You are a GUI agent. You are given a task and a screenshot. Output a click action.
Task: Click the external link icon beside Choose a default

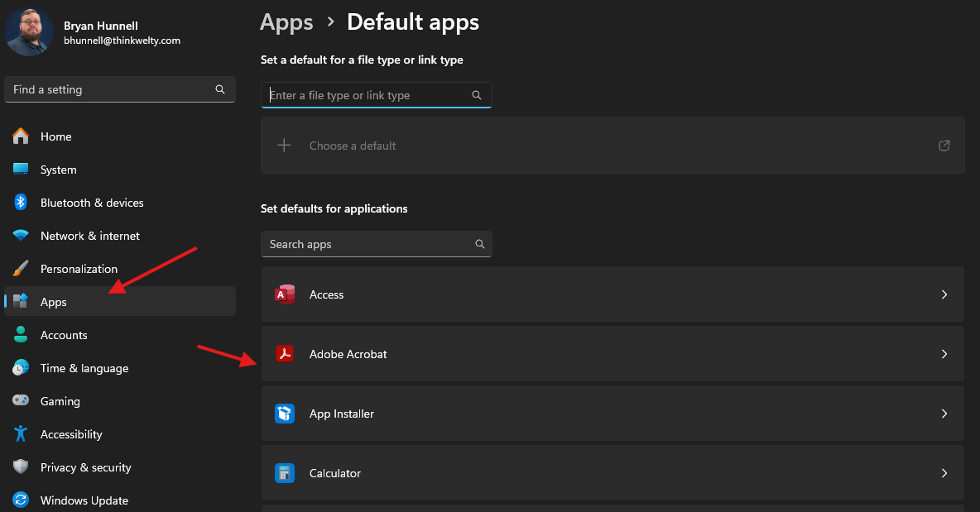click(x=944, y=146)
